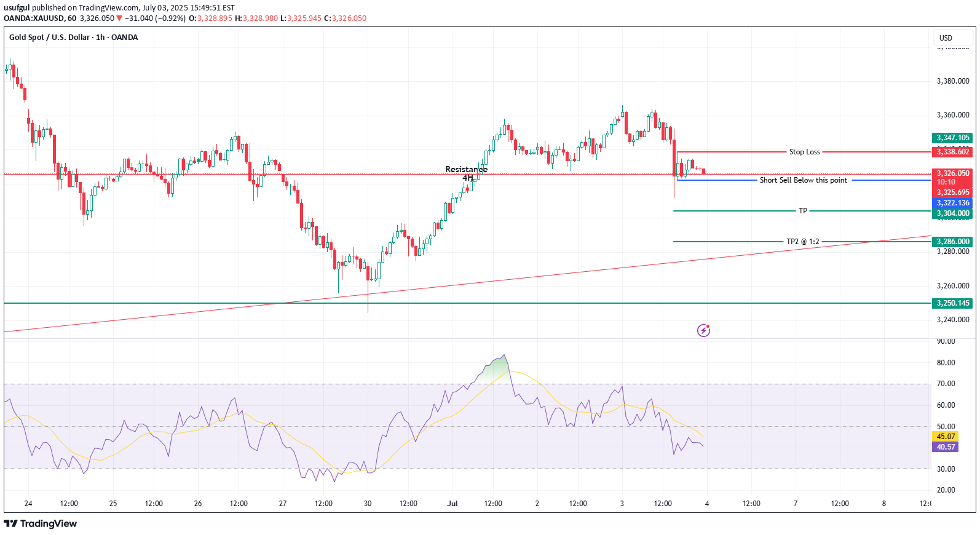Click the blue 3,322.136 price tag
This screenshot has height=535, width=980.
[x=952, y=203]
